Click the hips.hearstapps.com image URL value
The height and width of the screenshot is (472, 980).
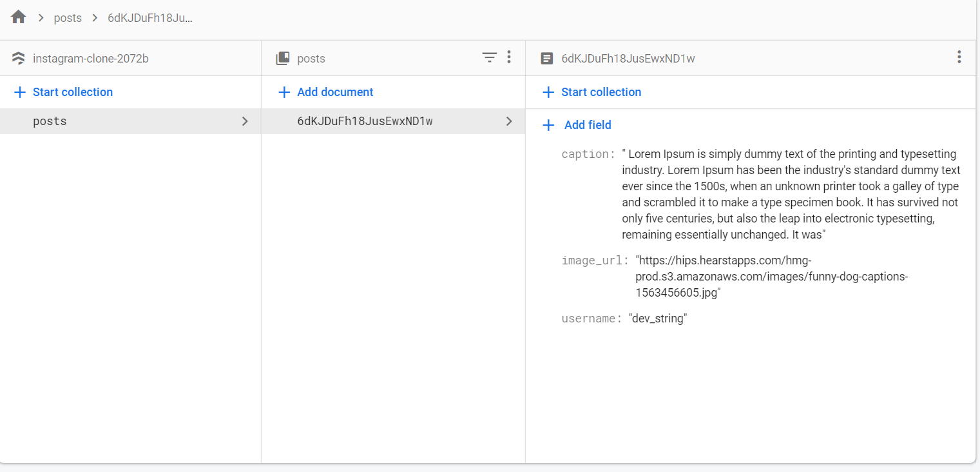(772, 277)
